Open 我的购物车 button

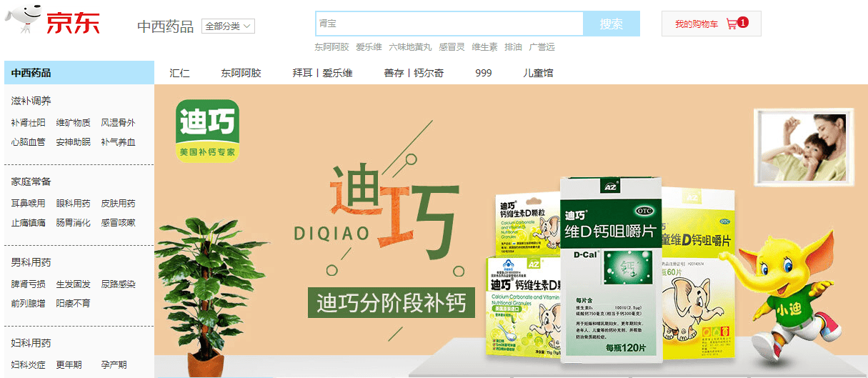(711, 24)
